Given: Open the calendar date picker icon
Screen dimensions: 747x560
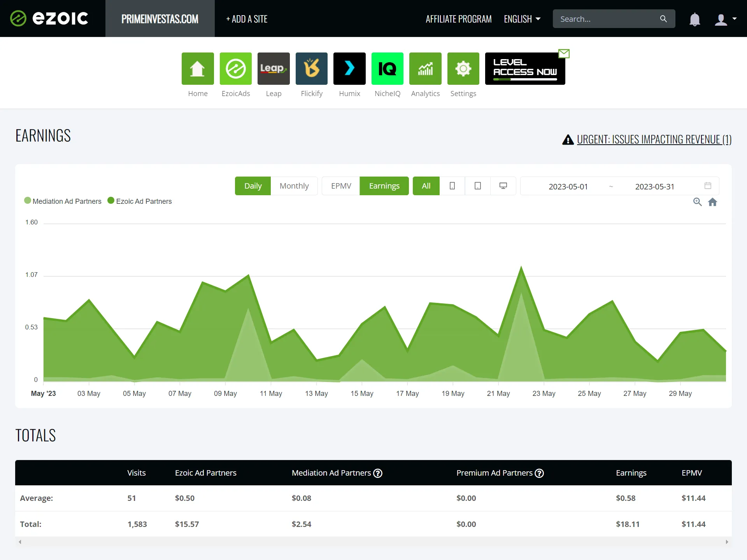Looking at the screenshot, I should pyautogui.click(x=708, y=185).
